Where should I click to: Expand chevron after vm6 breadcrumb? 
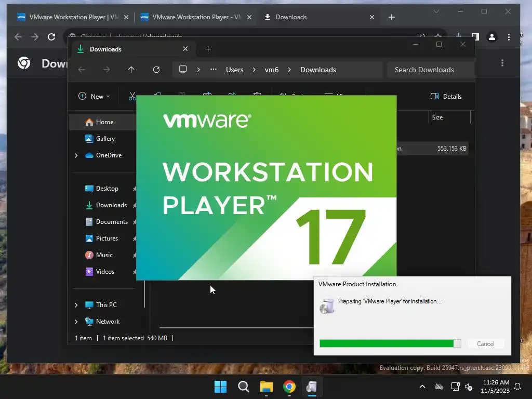[289, 70]
